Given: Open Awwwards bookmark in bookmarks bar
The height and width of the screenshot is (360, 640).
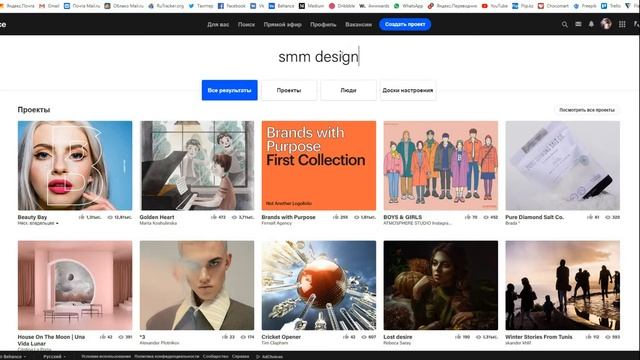Looking at the screenshot, I should click(374, 6).
